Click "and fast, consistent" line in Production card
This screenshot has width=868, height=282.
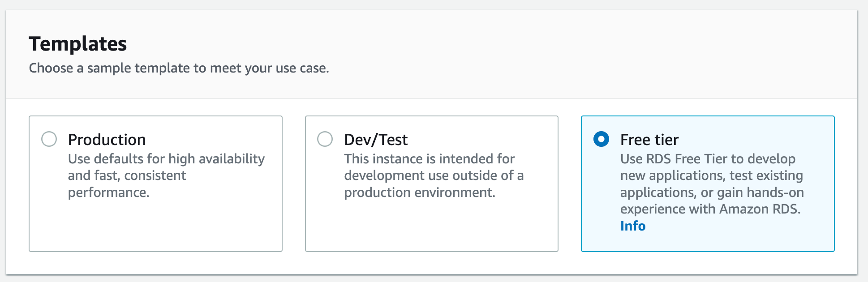click(127, 175)
